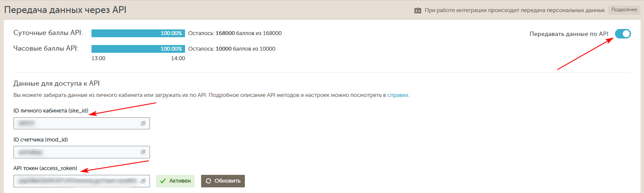Screen dimensions: 644x193
Task: Click the hourly API points progress bar
Action: [138, 49]
